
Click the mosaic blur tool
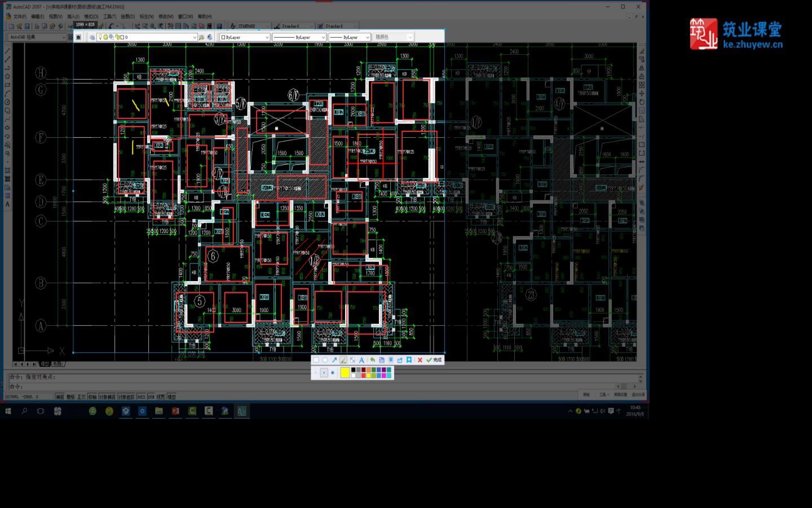tap(352, 360)
